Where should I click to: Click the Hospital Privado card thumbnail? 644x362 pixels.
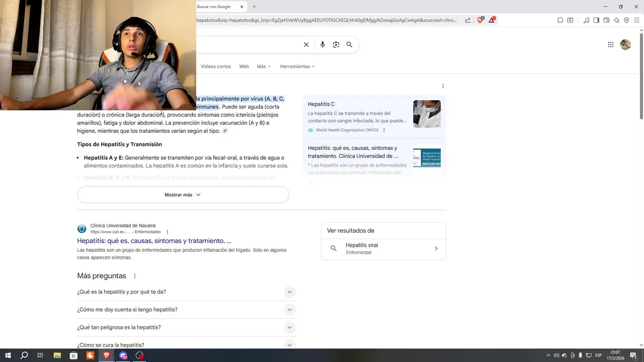click(427, 157)
